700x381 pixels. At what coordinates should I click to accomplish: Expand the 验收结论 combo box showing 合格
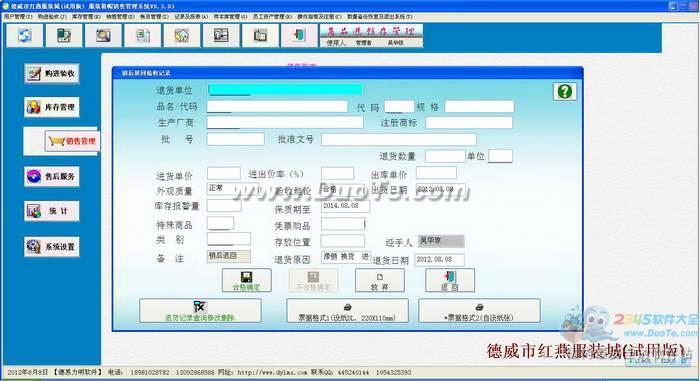[345, 189]
